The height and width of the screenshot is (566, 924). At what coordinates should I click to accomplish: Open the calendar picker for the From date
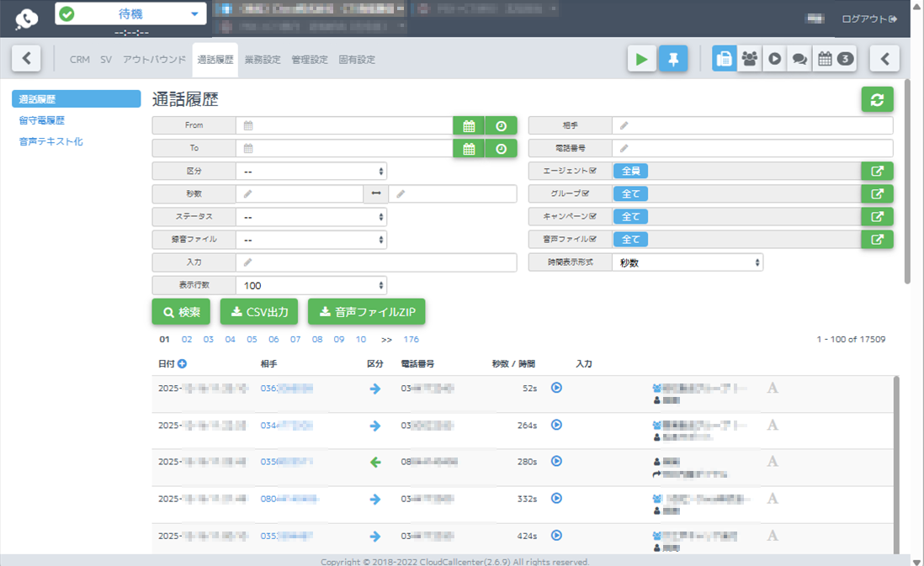tap(469, 125)
